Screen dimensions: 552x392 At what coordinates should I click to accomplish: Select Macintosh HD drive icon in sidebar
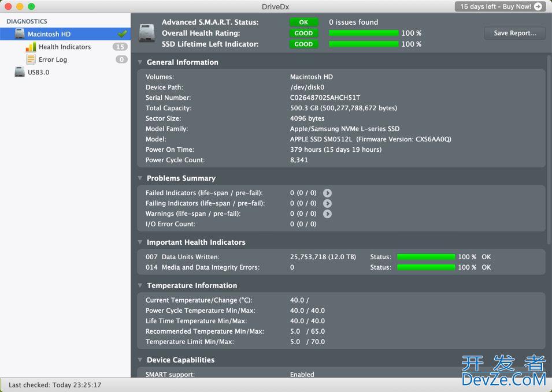(20, 33)
